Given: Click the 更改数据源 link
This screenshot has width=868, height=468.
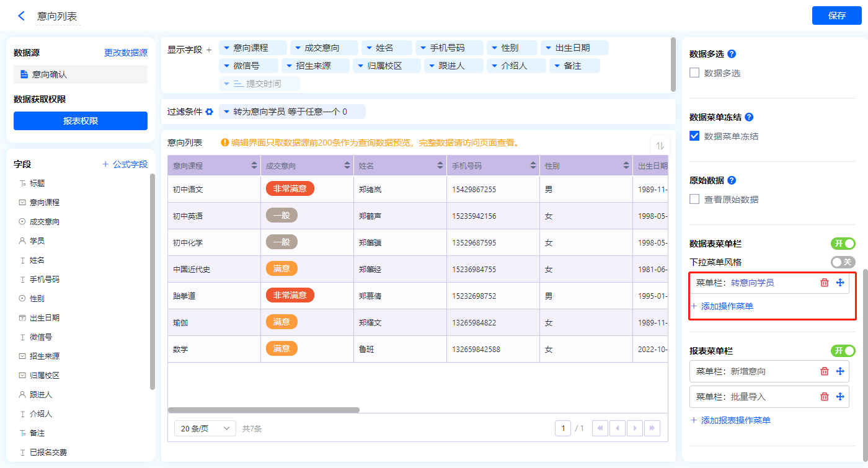Looking at the screenshot, I should (x=126, y=53).
